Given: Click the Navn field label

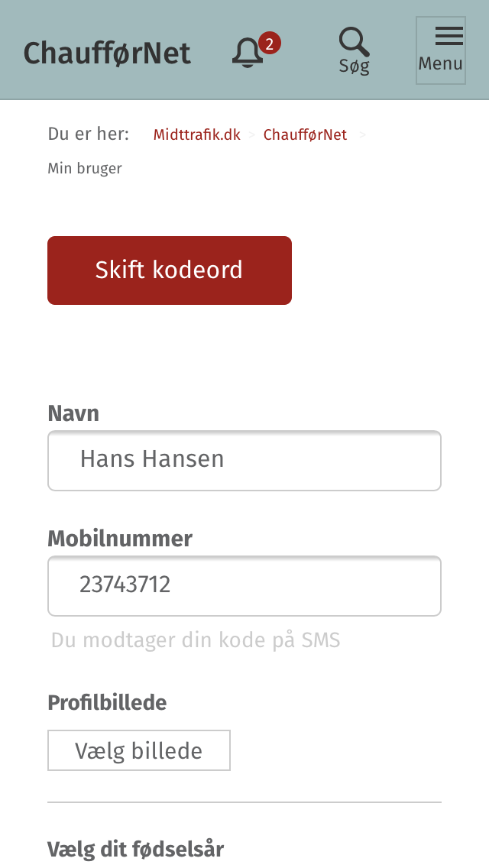Looking at the screenshot, I should (73, 413).
